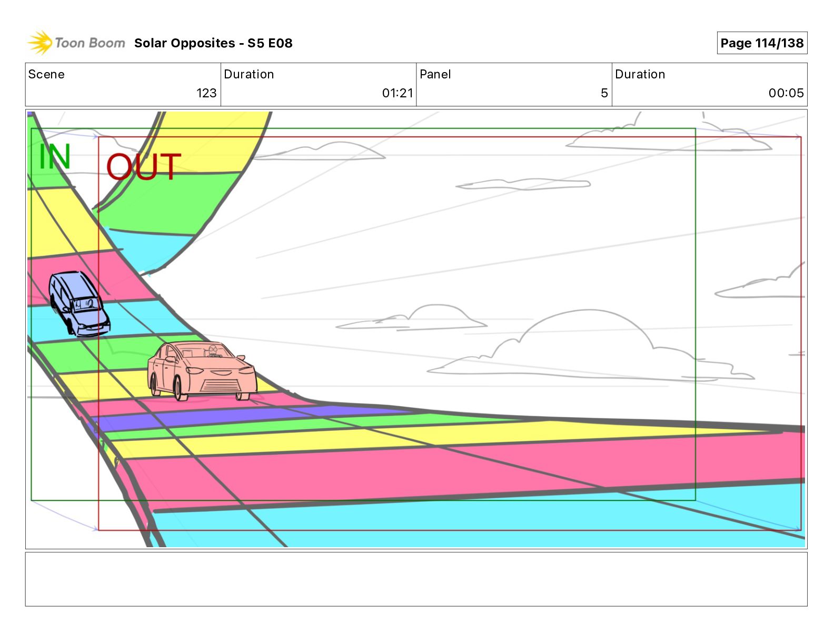Click the panel number '5'

click(604, 93)
